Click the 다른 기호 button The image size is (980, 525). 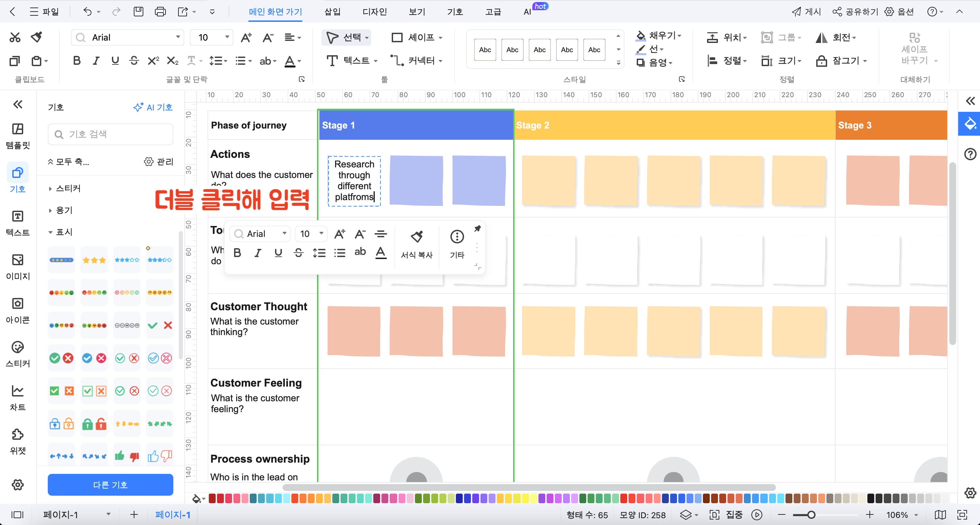110,484
